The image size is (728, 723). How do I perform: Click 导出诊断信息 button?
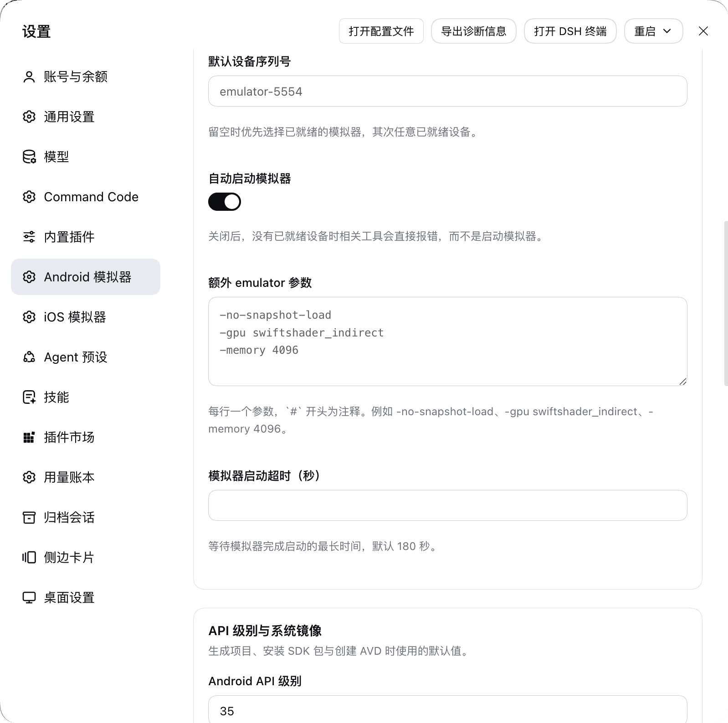(474, 31)
